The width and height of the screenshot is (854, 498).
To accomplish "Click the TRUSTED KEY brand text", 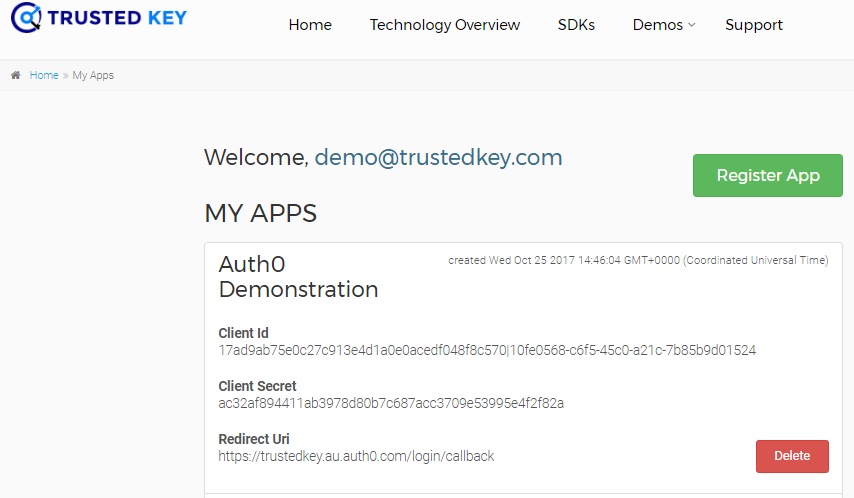I will coord(117,18).
